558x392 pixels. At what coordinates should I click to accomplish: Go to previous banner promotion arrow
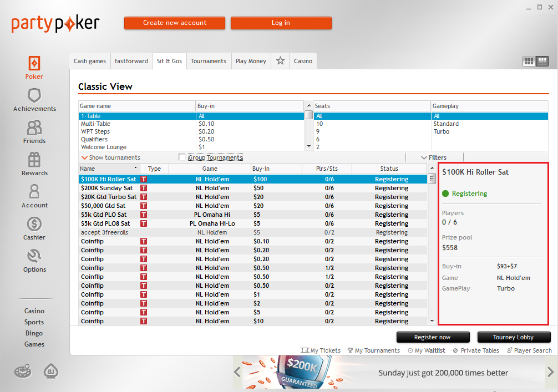(x=237, y=373)
